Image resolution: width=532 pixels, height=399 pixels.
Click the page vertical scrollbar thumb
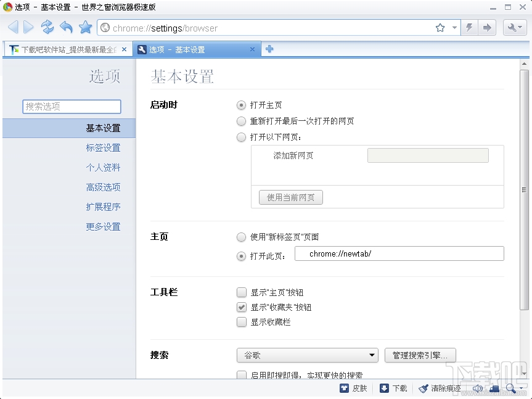(x=524, y=190)
